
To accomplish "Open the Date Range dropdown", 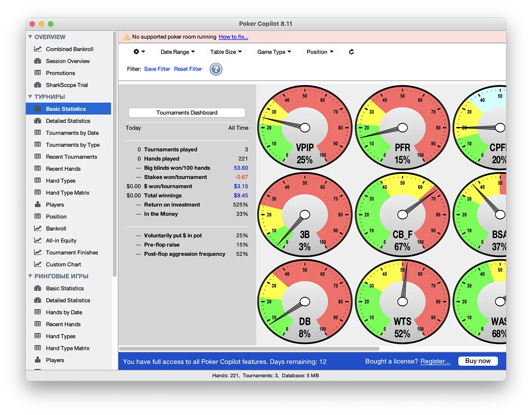I will tap(177, 52).
